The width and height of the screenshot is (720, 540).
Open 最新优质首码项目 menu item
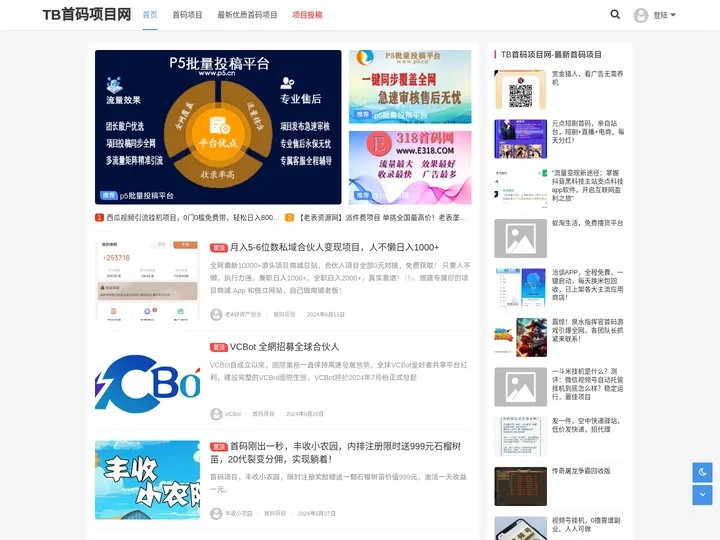coord(247,15)
